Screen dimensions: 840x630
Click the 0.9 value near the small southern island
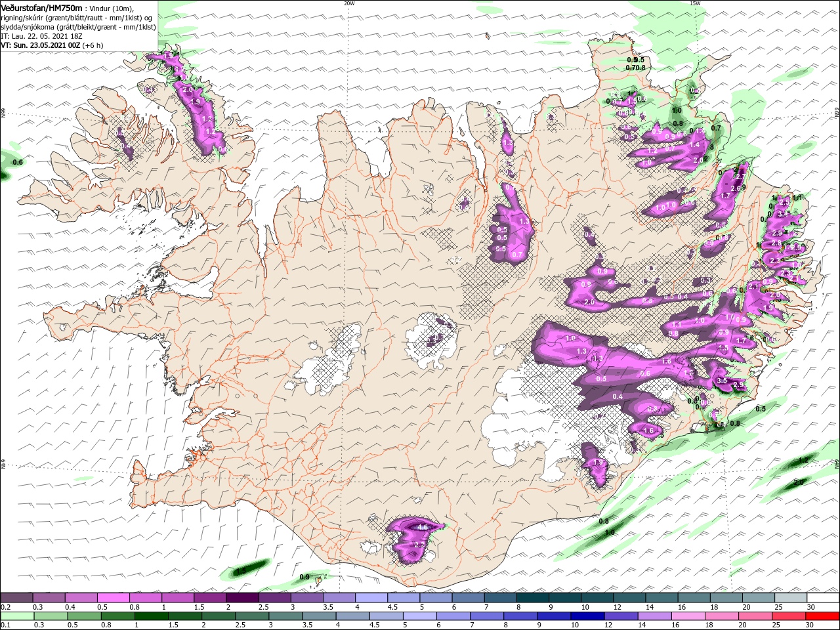[x=304, y=577]
